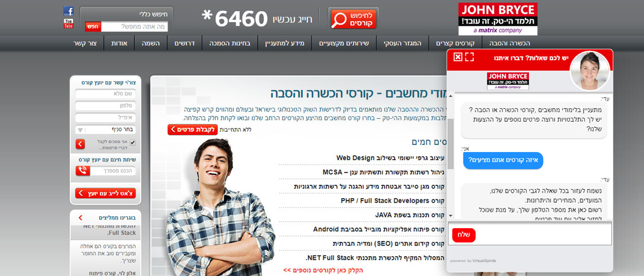Click the John Bryce logo
The height and width of the screenshot is (276, 644).
point(498,19)
